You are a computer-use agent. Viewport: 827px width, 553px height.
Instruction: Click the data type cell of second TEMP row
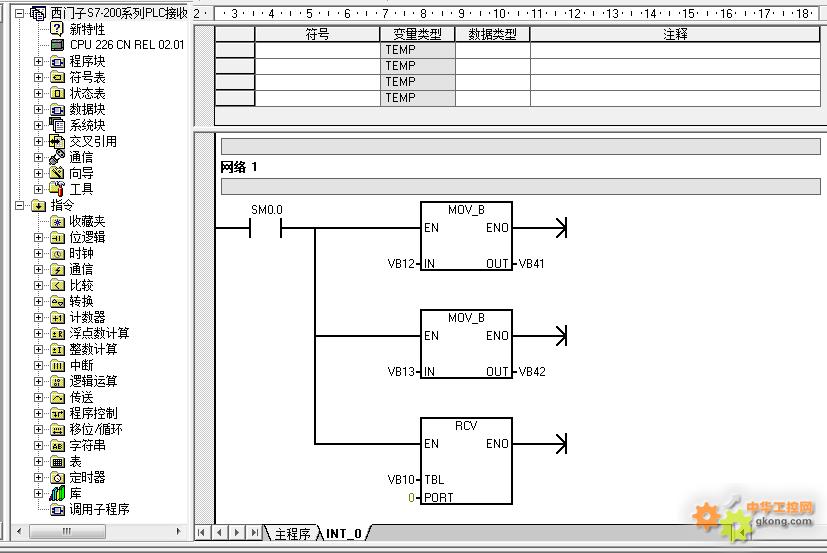pyautogui.click(x=493, y=66)
